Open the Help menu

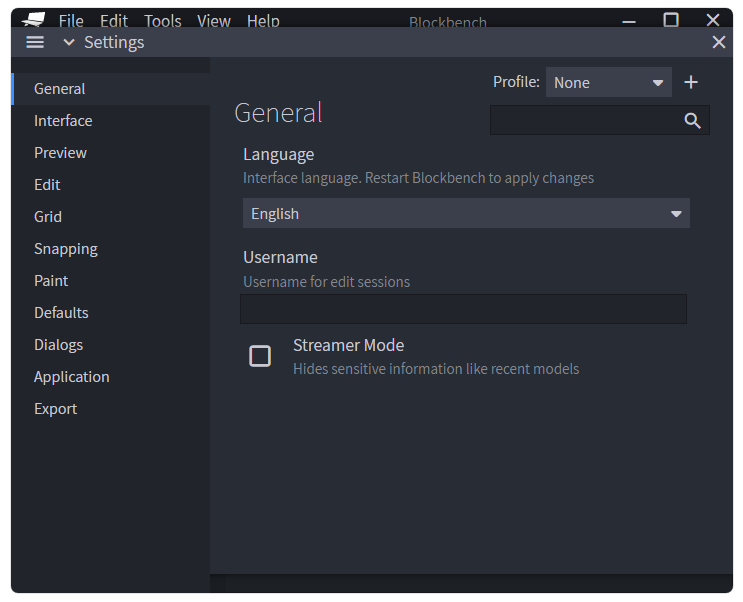(x=263, y=21)
